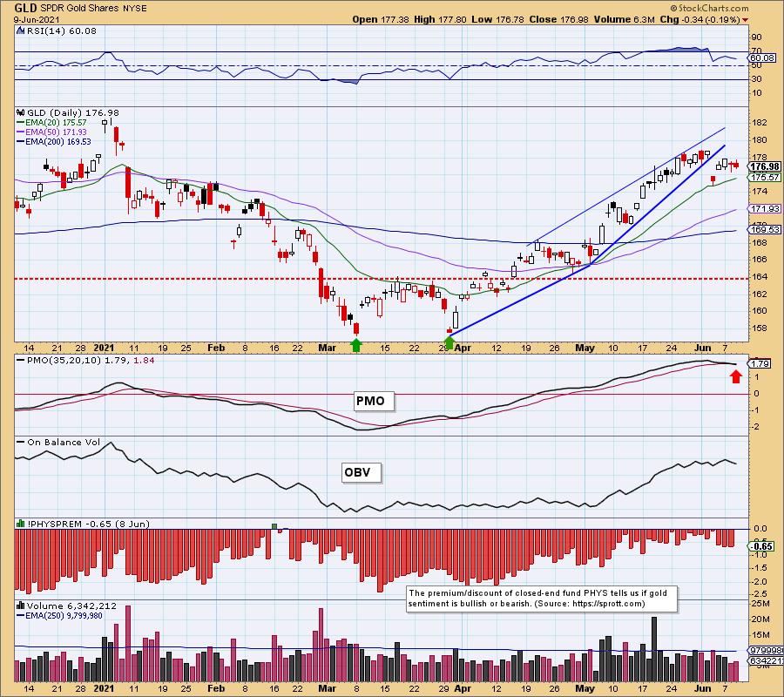Click the purple EMA(50) 171.93 legend swatch
784x697 pixels.
(x=21, y=132)
